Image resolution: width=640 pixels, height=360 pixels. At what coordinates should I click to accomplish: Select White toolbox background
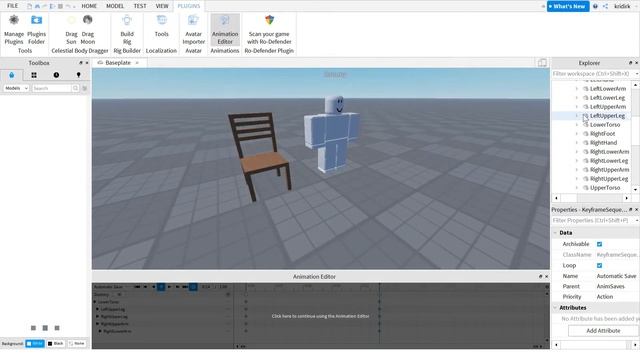[35, 344]
